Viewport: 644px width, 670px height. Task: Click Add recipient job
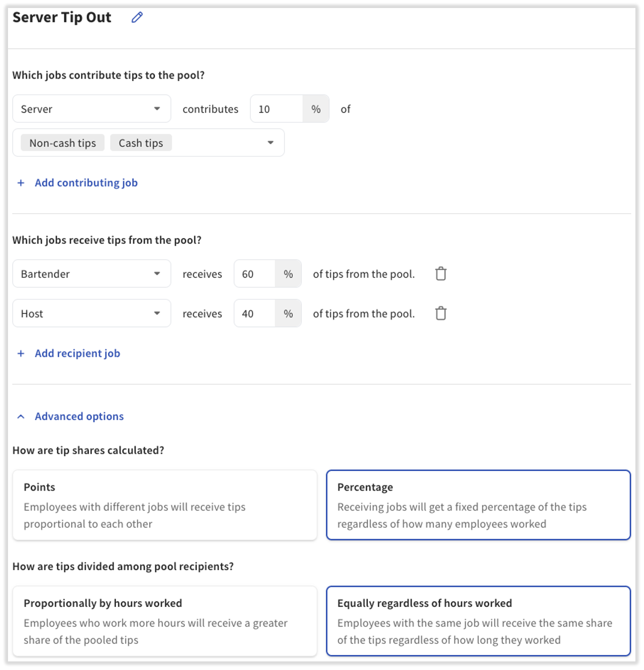[x=77, y=353]
